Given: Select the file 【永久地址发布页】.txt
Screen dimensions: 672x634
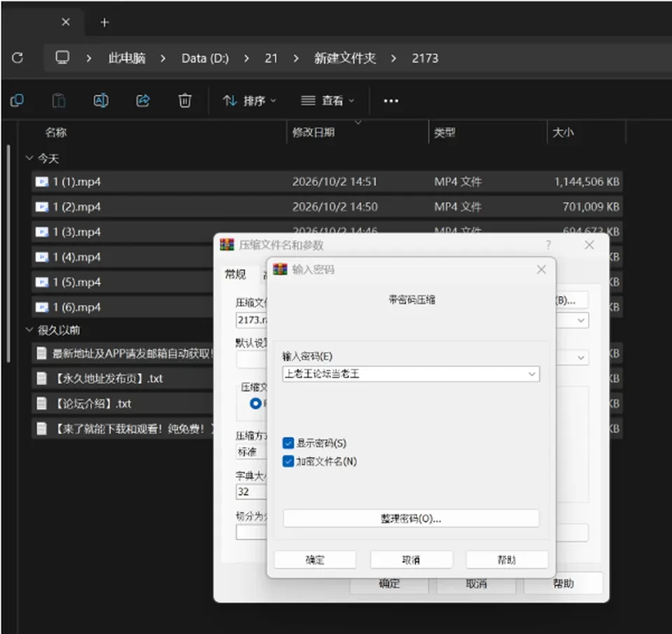Looking at the screenshot, I should (x=122, y=379).
